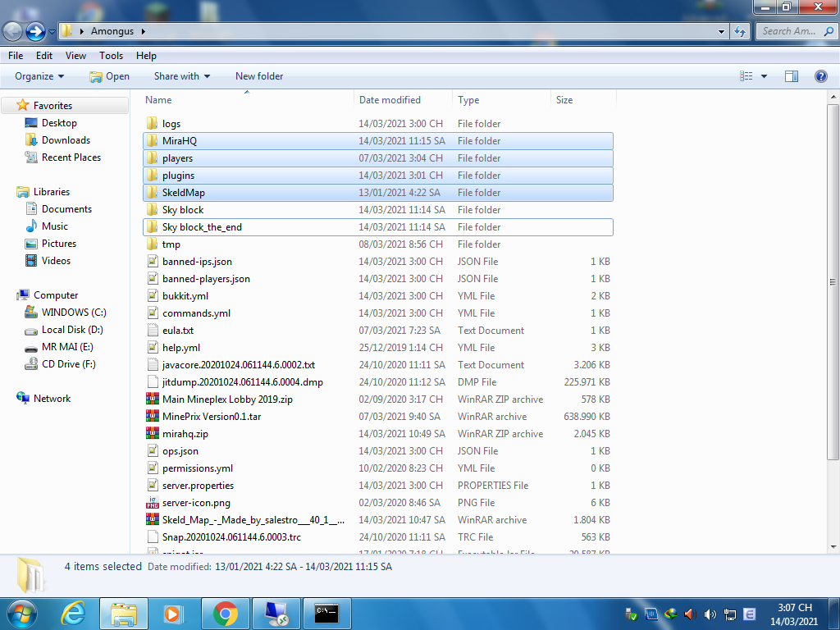This screenshot has width=840, height=630.
Task: Open Internet Explorer from the taskbar
Action: pyautogui.click(x=73, y=614)
